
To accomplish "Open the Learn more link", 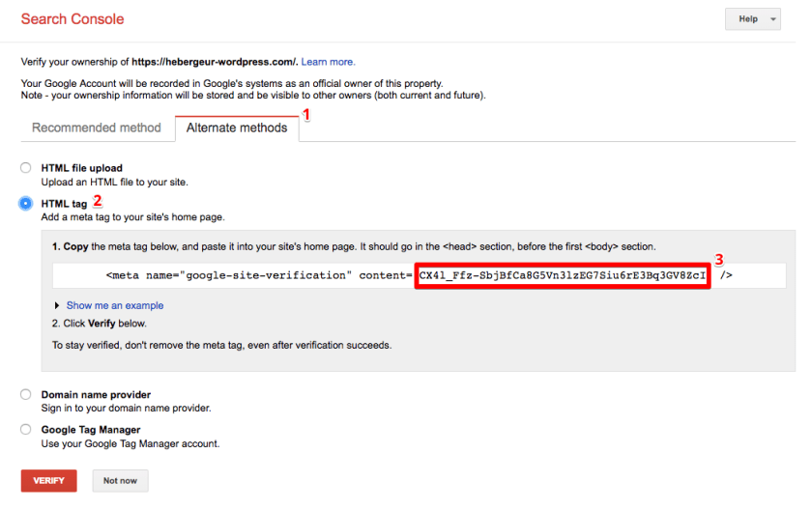I will coord(328,62).
